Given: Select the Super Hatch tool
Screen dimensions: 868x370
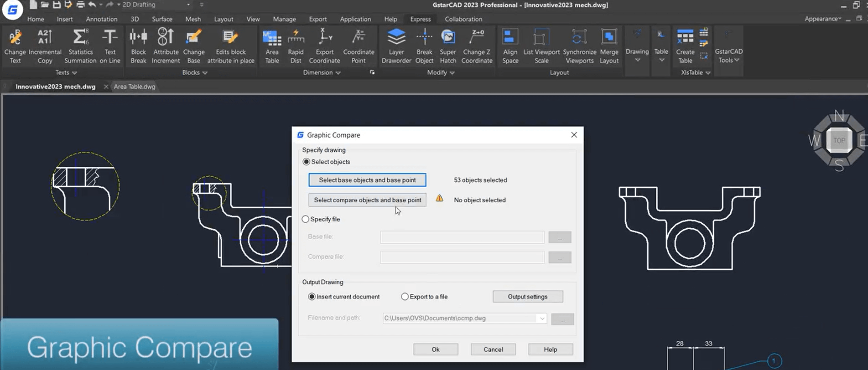Looking at the screenshot, I should (448, 46).
